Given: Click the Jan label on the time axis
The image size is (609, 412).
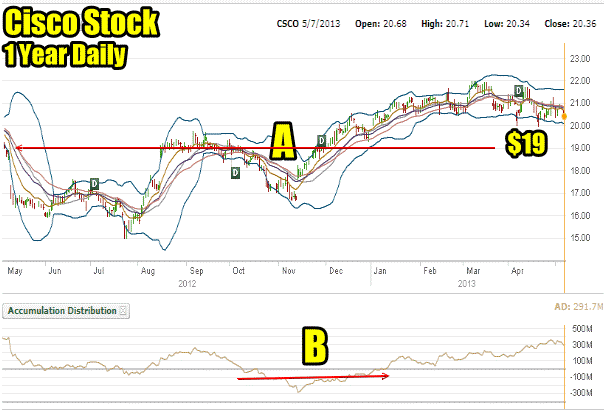Looking at the screenshot, I should 380,271.
